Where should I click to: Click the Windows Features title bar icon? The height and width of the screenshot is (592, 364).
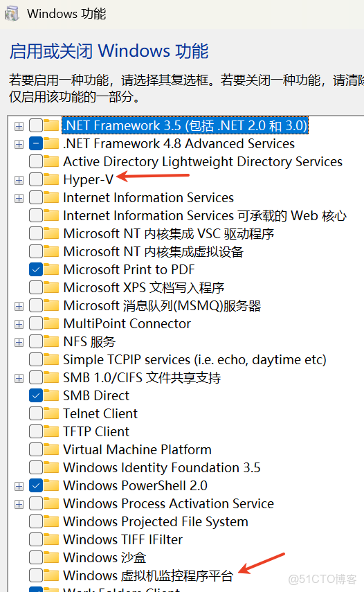[x=12, y=14]
